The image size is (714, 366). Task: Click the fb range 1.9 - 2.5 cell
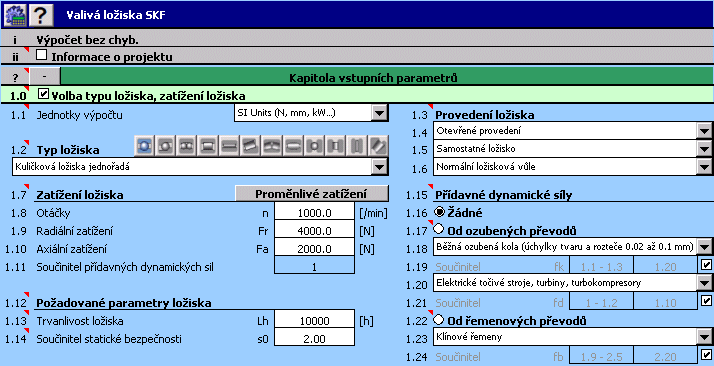click(601, 357)
